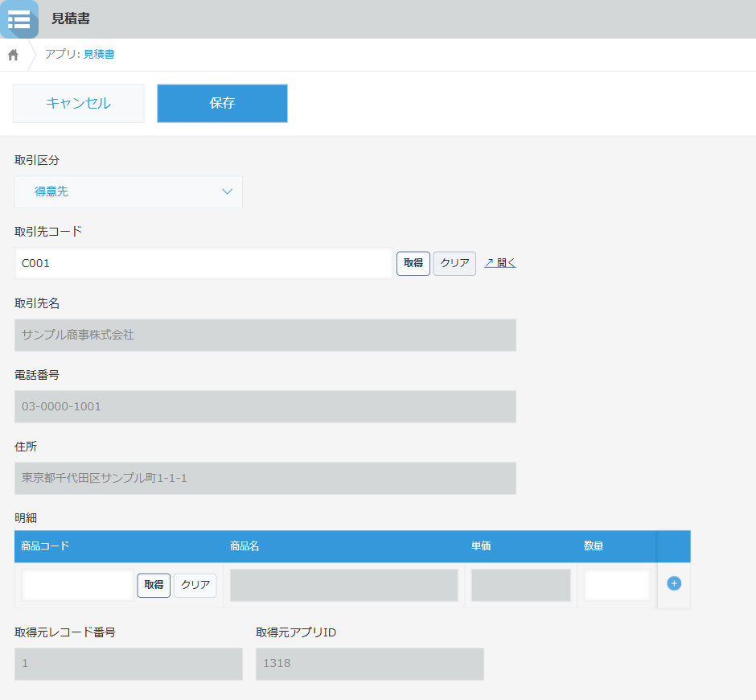
Task: Click the 見積書 app list icon
Action: pyautogui.click(x=19, y=19)
